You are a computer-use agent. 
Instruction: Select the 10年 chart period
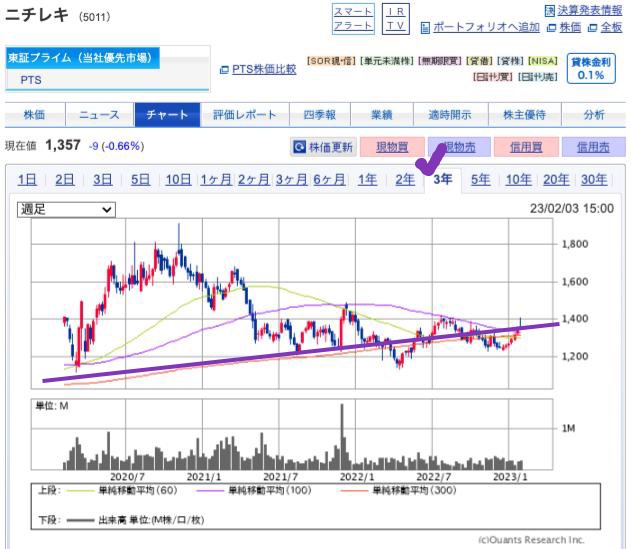pyautogui.click(x=518, y=180)
